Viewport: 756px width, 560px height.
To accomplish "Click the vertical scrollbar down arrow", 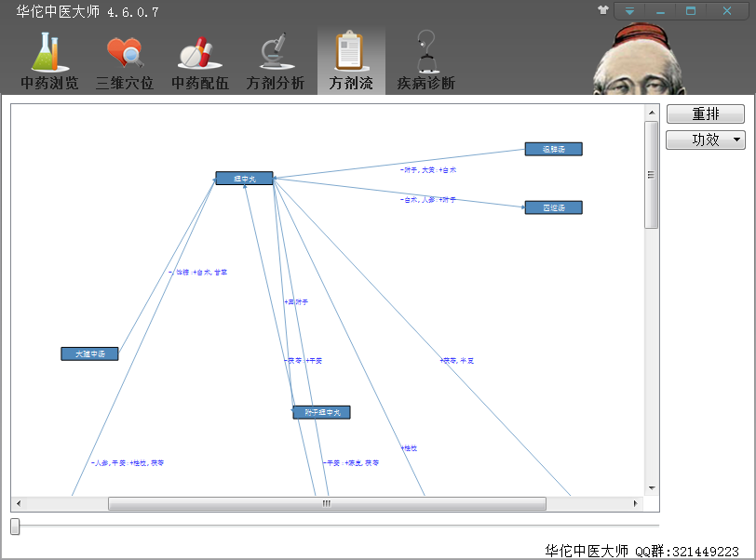I will pyautogui.click(x=652, y=487).
